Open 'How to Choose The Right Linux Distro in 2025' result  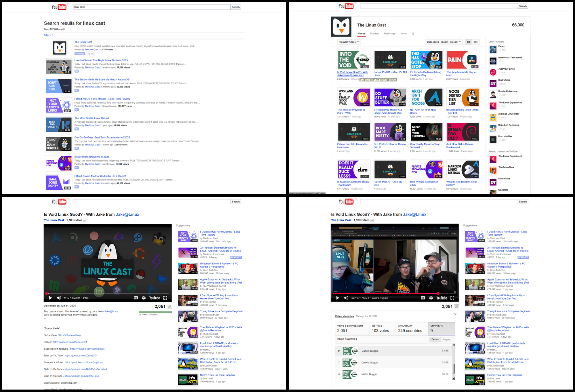coord(101,60)
